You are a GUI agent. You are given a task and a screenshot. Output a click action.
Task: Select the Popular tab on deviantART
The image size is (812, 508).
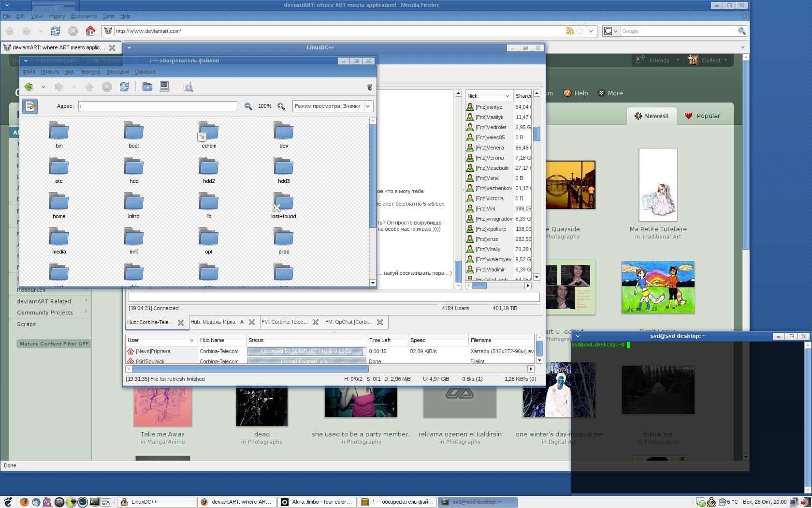702,116
